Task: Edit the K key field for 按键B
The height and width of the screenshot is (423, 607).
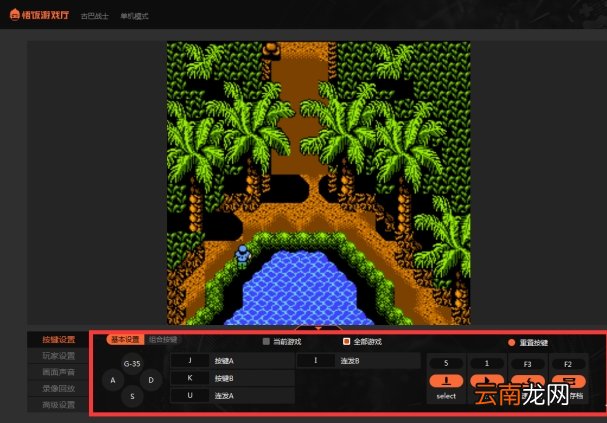Action: [190, 378]
